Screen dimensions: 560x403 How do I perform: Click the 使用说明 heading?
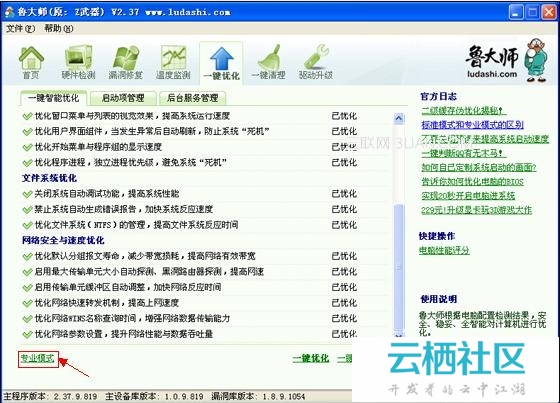coord(439,299)
